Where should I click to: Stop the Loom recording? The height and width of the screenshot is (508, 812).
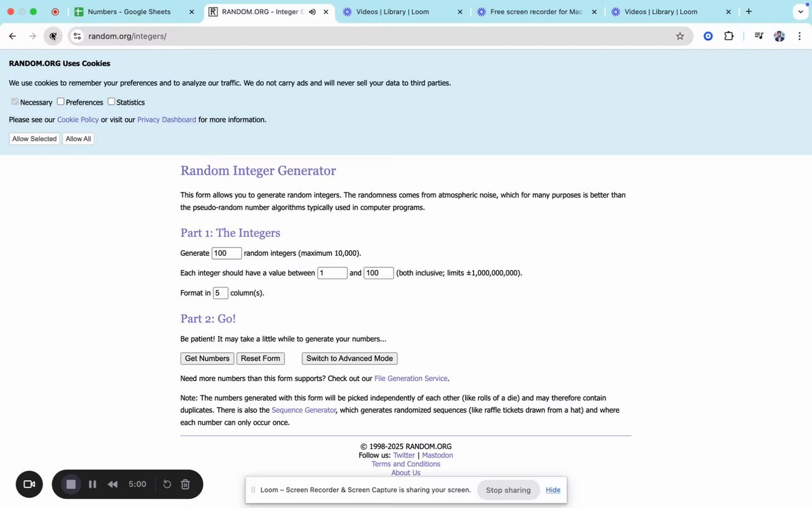(71, 485)
